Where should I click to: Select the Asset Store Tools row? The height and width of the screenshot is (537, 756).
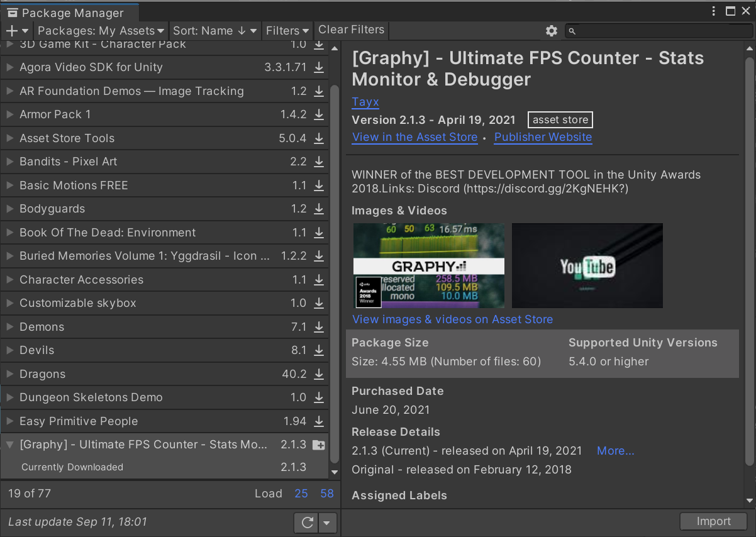164,138
